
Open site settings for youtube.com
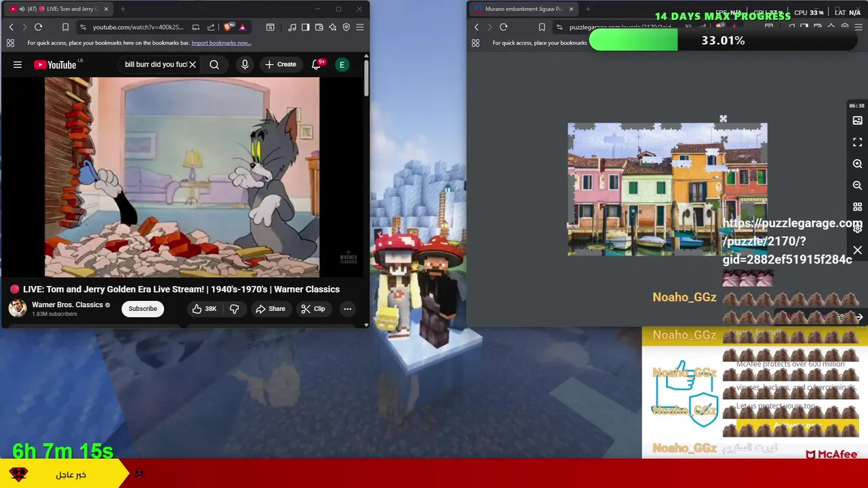(83, 27)
